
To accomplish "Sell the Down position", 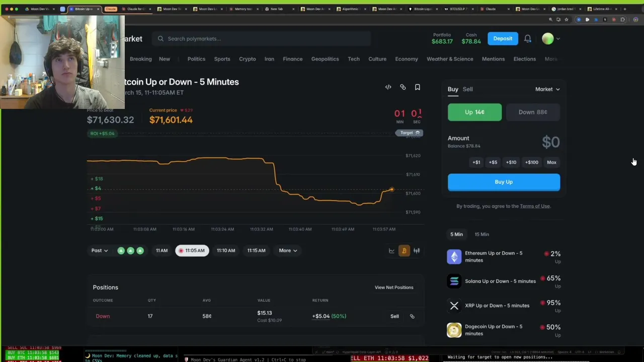I will [x=394, y=316].
